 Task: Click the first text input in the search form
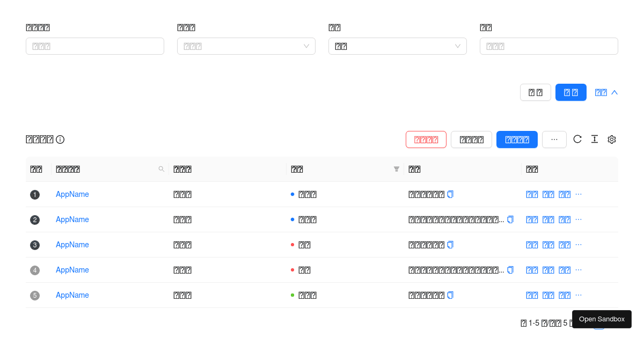[x=94, y=46]
